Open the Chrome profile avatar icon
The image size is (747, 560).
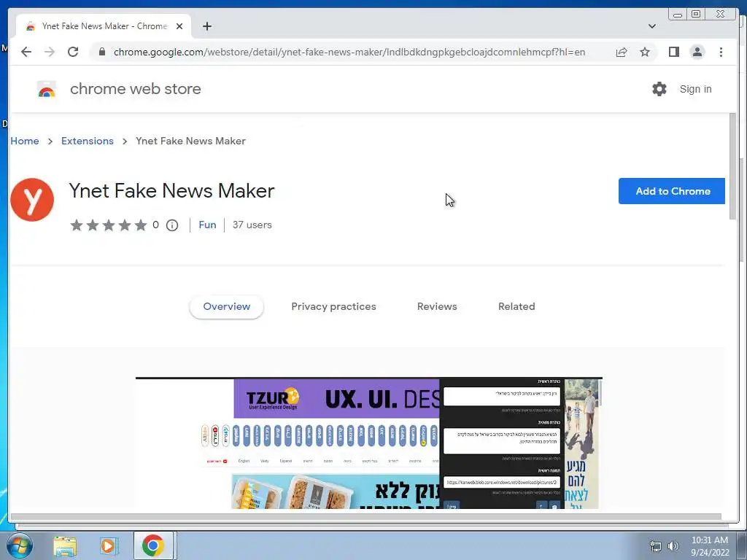pyautogui.click(x=697, y=52)
